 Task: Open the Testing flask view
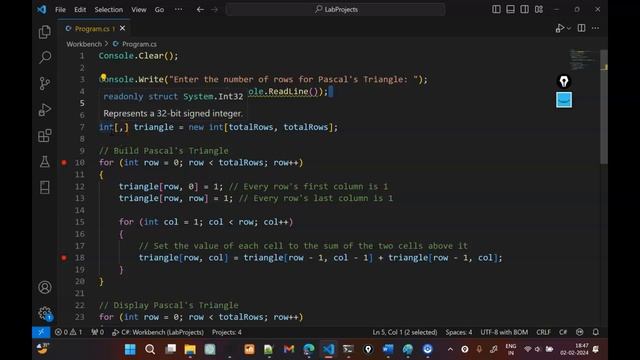coord(44,162)
